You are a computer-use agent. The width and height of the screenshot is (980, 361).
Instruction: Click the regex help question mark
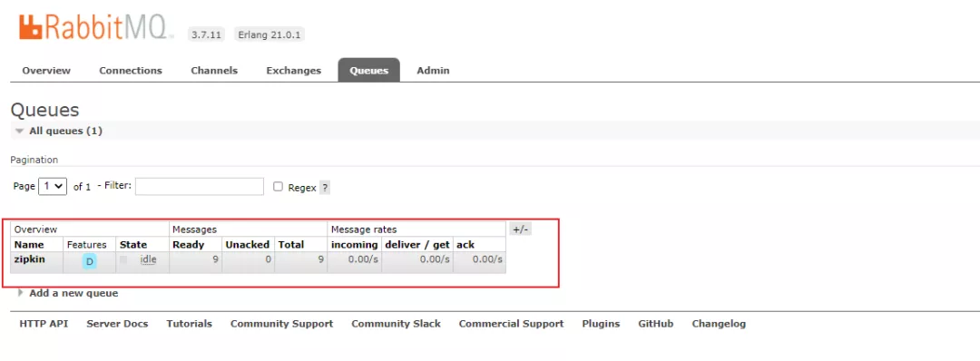click(x=324, y=188)
